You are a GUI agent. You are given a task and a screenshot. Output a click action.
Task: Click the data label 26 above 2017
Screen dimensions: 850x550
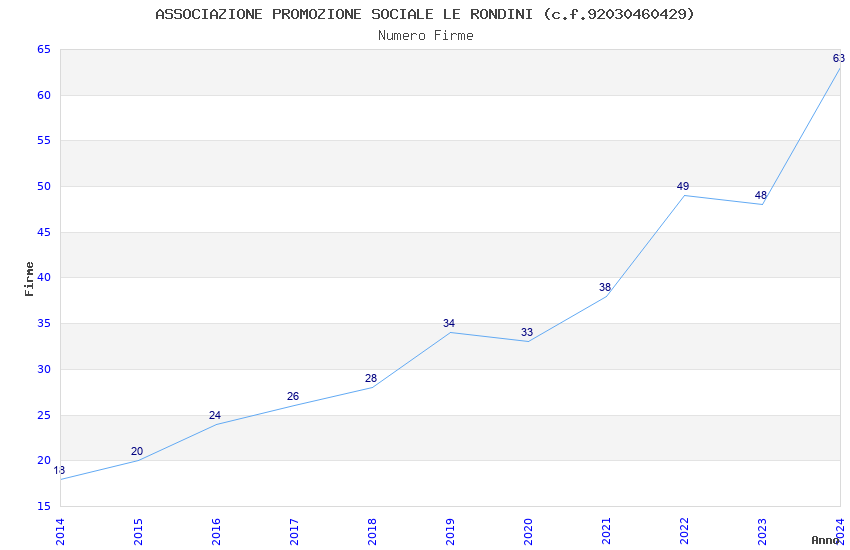coord(293,396)
